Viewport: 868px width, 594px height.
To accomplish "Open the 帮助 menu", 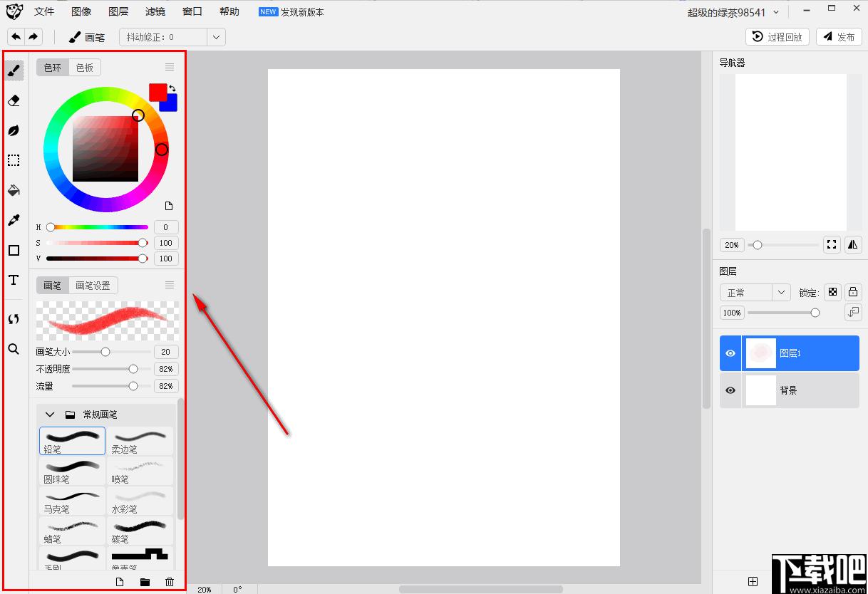I will [229, 11].
